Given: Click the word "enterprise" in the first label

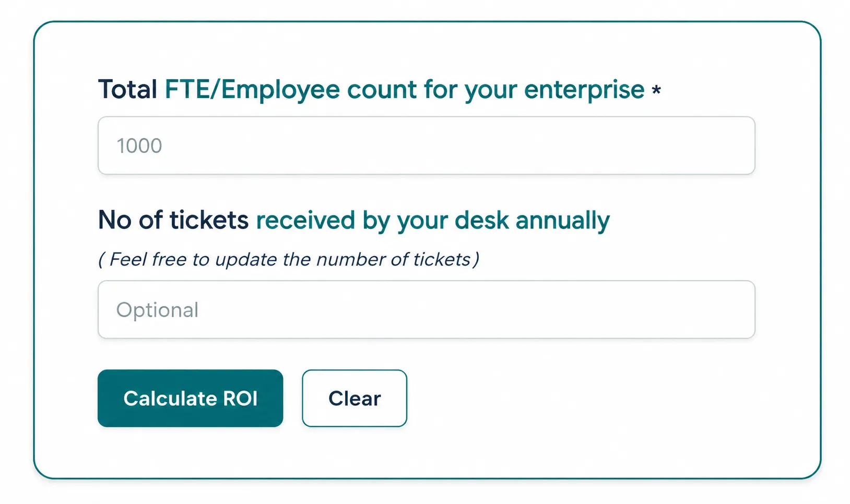Looking at the screenshot, I should click(584, 90).
